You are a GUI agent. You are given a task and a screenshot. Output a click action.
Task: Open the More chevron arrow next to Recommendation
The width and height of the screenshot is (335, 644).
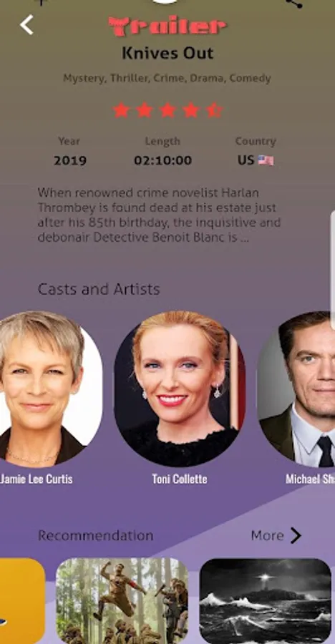pos(296,535)
